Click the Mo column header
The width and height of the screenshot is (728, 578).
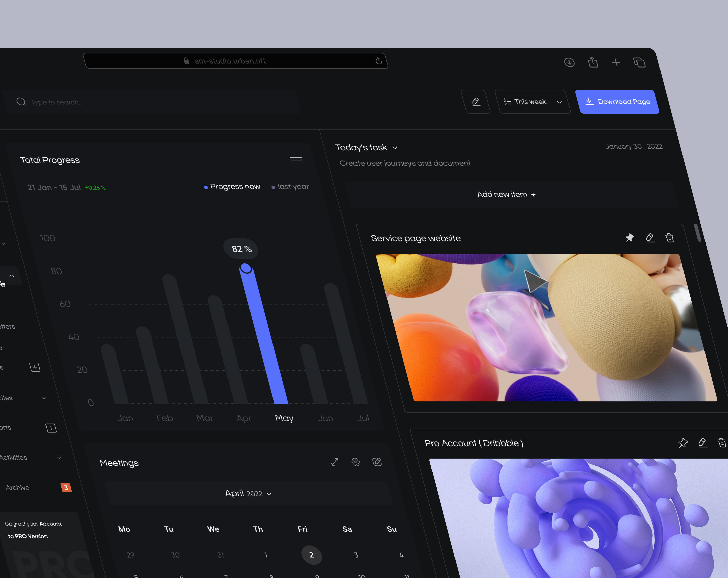(x=124, y=529)
